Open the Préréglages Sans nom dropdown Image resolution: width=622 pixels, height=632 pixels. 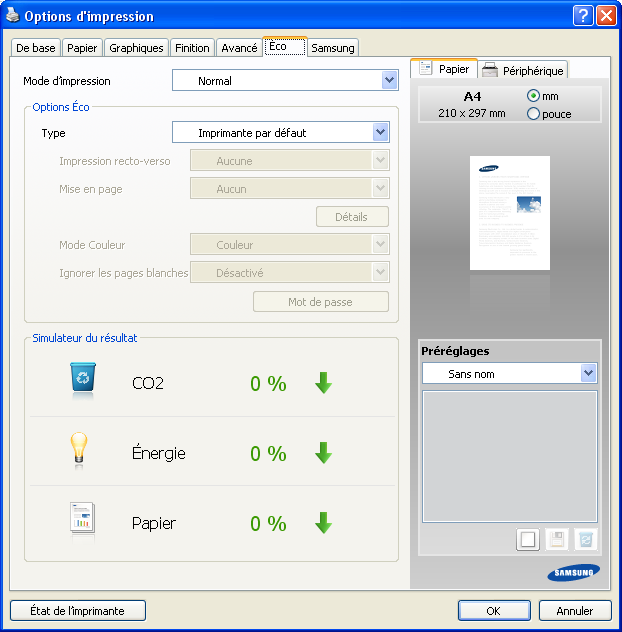point(510,373)
